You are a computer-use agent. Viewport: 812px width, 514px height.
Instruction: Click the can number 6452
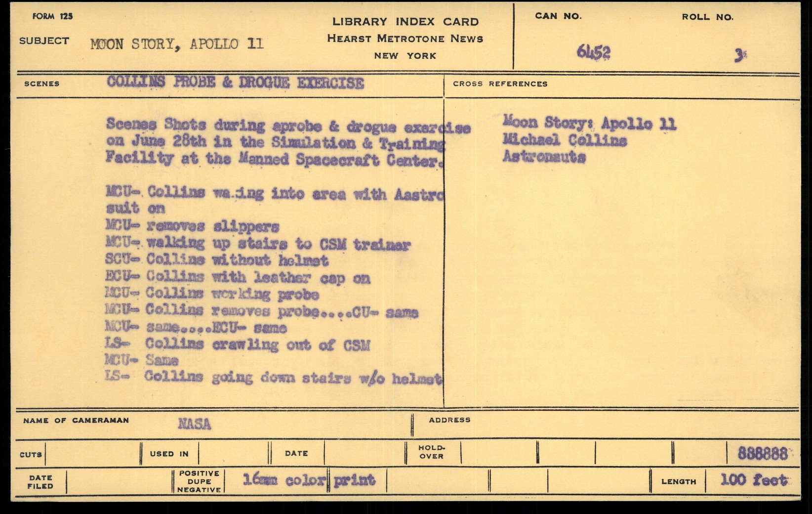tap(593, 52)
